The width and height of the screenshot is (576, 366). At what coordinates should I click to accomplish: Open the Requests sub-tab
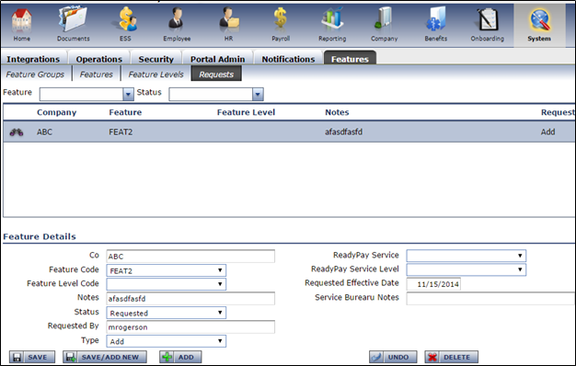pos(216,74)
